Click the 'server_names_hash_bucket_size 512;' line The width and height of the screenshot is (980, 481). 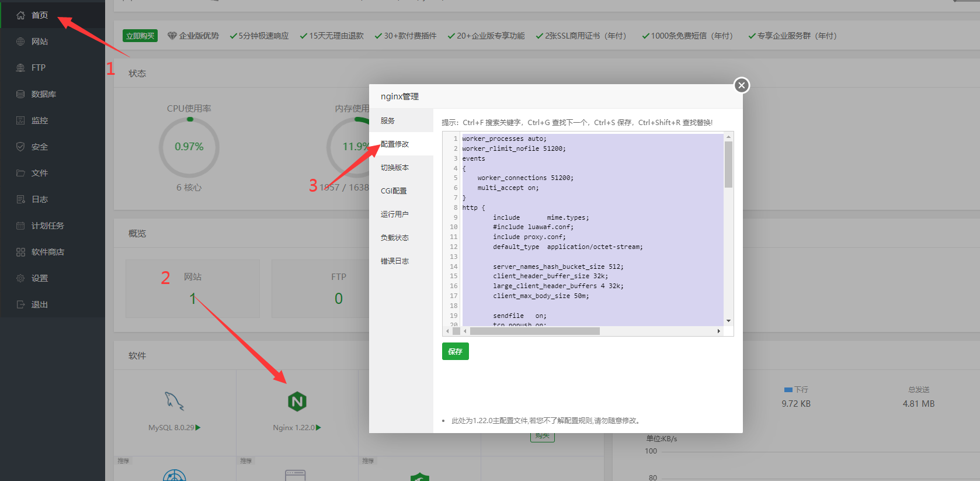coord(558,267)
